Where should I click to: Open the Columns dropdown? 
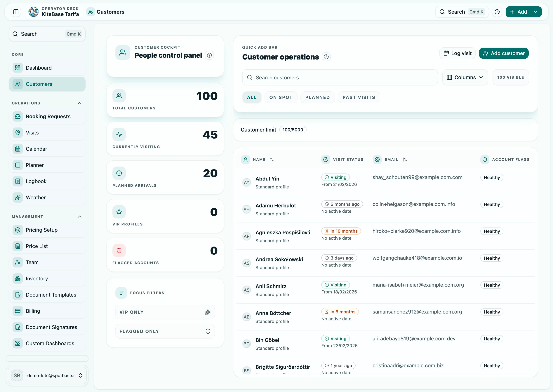click(465, 77)
